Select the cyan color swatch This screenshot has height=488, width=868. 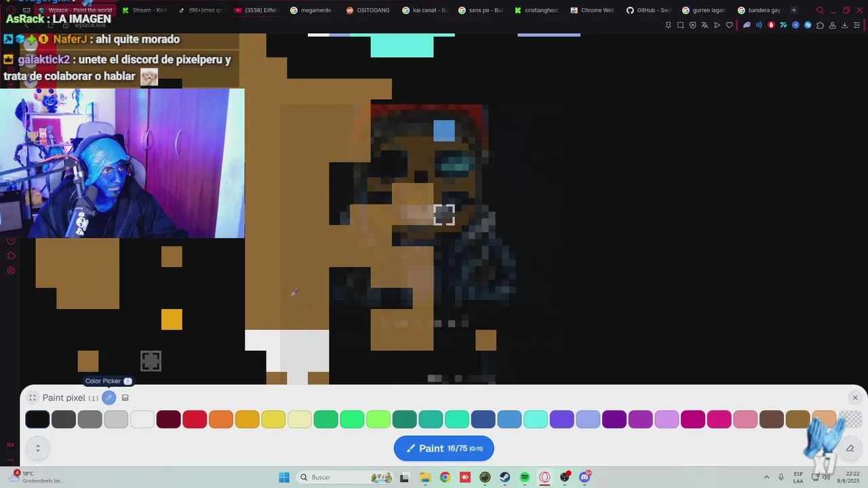click(x=536, y=420)
